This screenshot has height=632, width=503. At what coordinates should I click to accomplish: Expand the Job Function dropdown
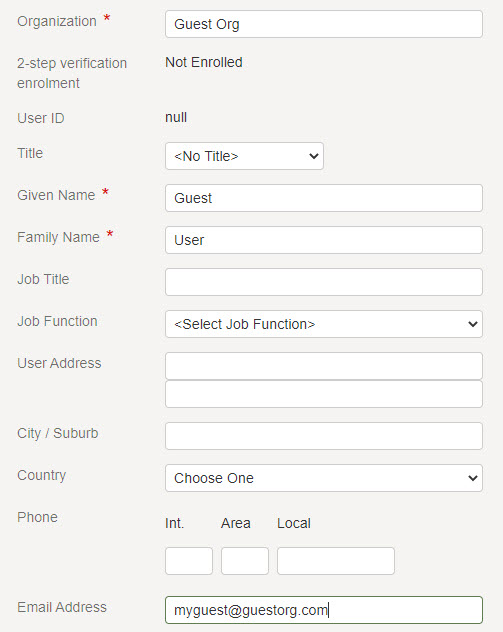point(324,324)
